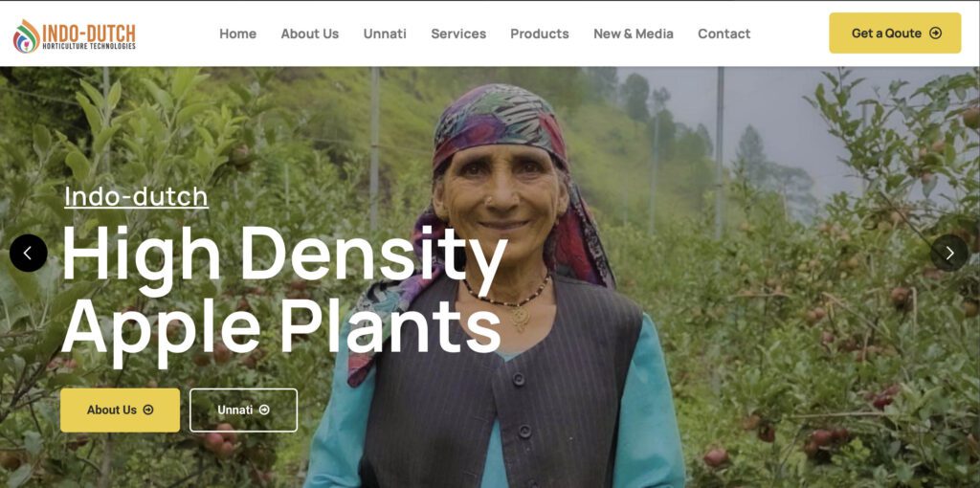The image size is (980, 488).
Task: Open About Us in the navigation bar
Action: tap(310, 33)
